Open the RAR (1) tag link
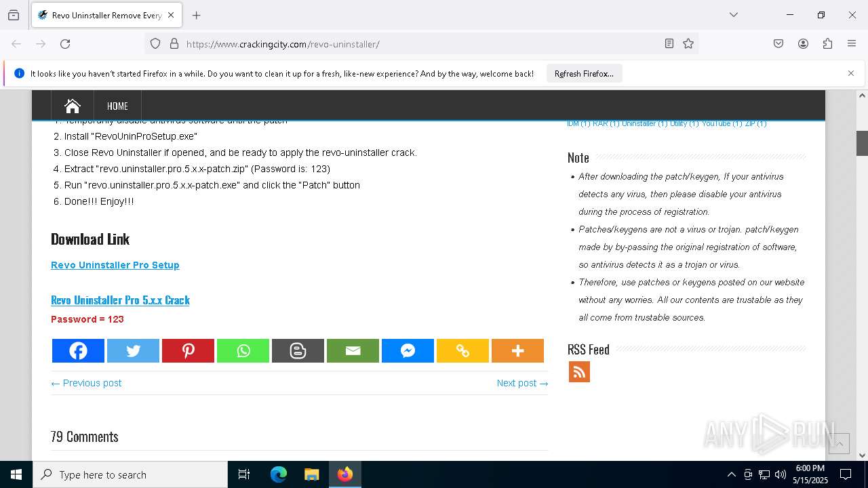Screen dimensions: 868x488 606,123
